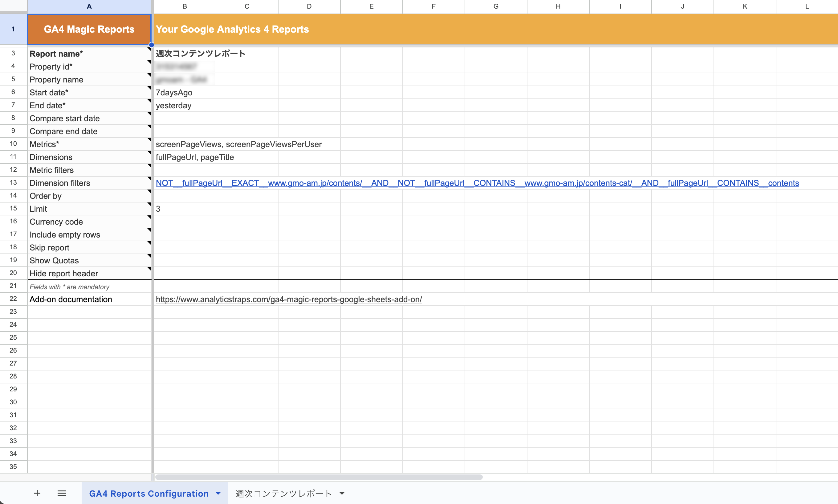
Task: Open the all sheets list icon
Action: (x=62, y=493)
